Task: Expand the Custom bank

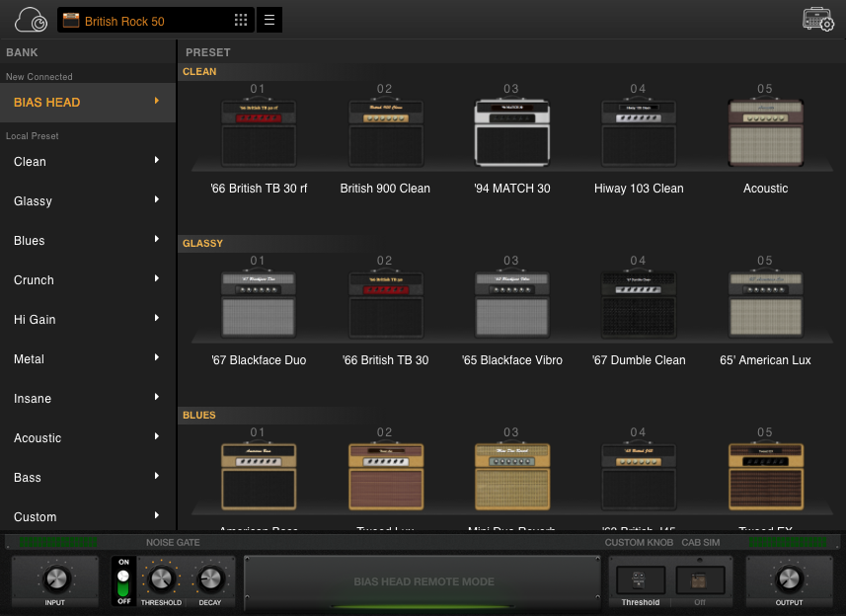Action: (88, 516)
